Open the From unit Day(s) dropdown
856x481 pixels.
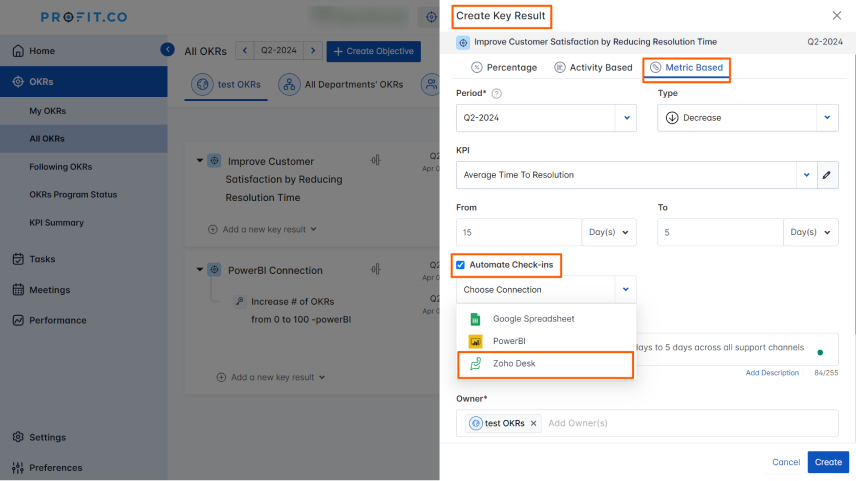(609, 232)
